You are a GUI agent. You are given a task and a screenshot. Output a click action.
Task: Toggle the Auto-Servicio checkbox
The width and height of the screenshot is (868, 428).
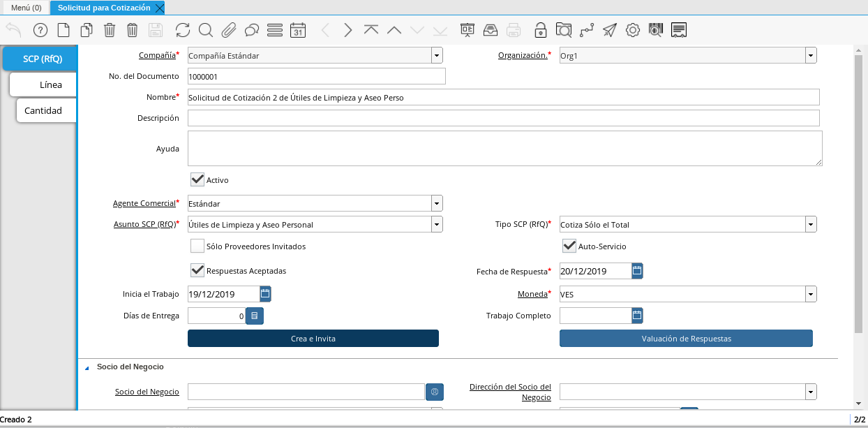(x=569, y=246)
